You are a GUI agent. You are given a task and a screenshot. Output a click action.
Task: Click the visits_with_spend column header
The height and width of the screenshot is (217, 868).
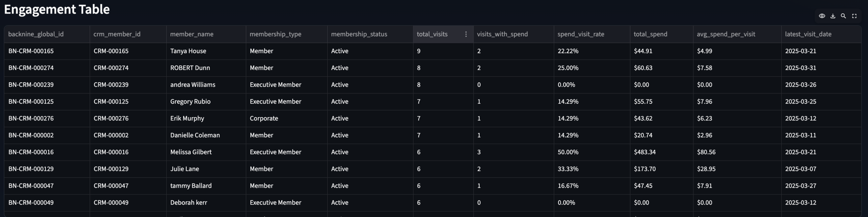(x=502, y=34)
